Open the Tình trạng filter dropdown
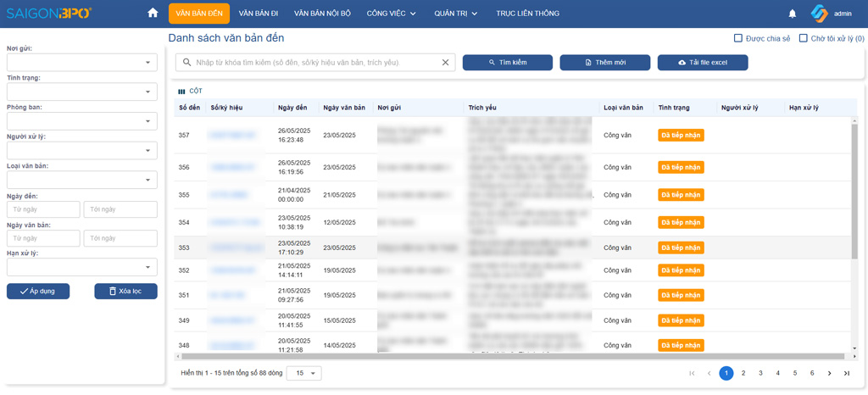This screenshot has width=868, height=395. (x=82, y=92)
